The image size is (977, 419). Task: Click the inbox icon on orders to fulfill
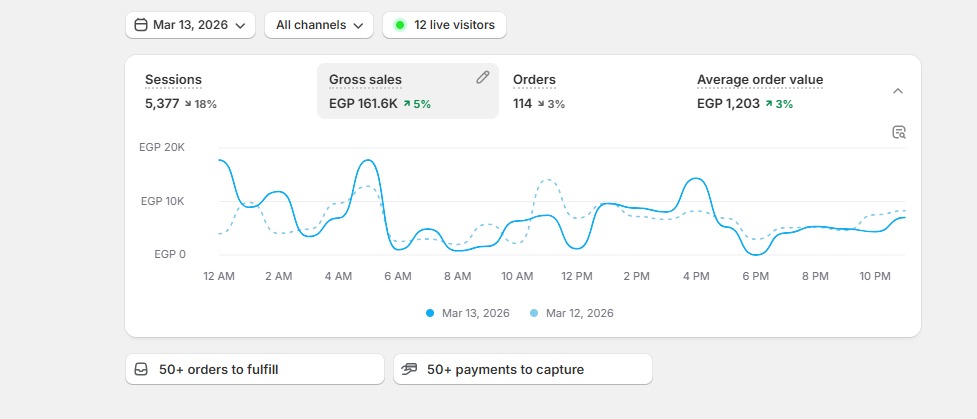[141, 369]
